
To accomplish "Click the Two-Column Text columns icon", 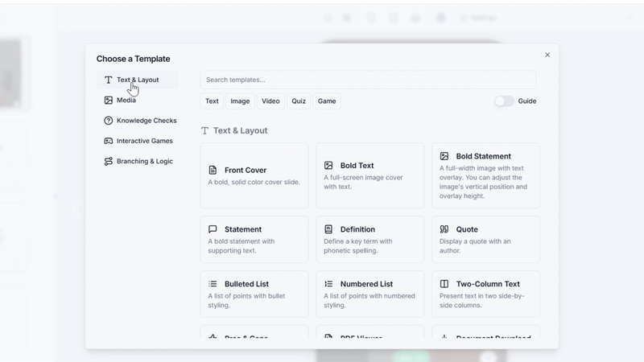I will 444,284.
